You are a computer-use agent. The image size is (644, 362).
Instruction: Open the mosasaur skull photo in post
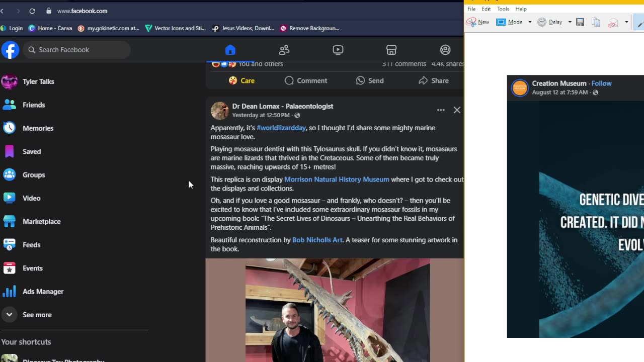click(338, 310)
